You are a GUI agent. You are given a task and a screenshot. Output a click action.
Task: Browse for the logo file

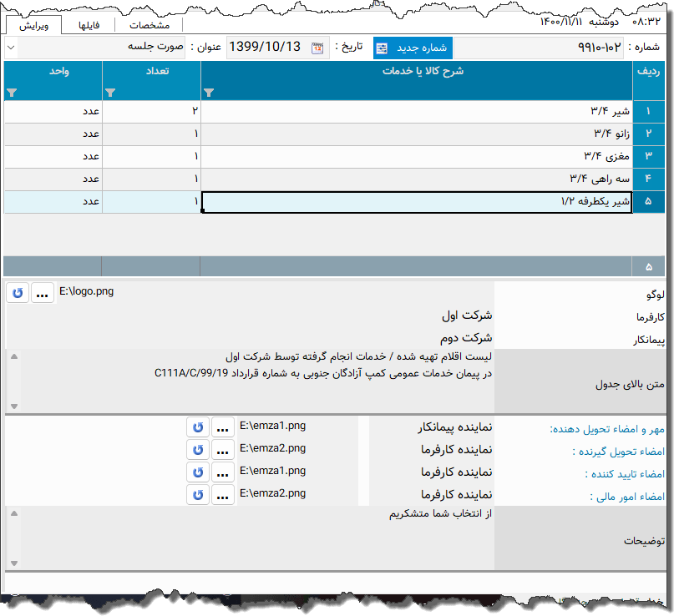click(x=43, y=293)
